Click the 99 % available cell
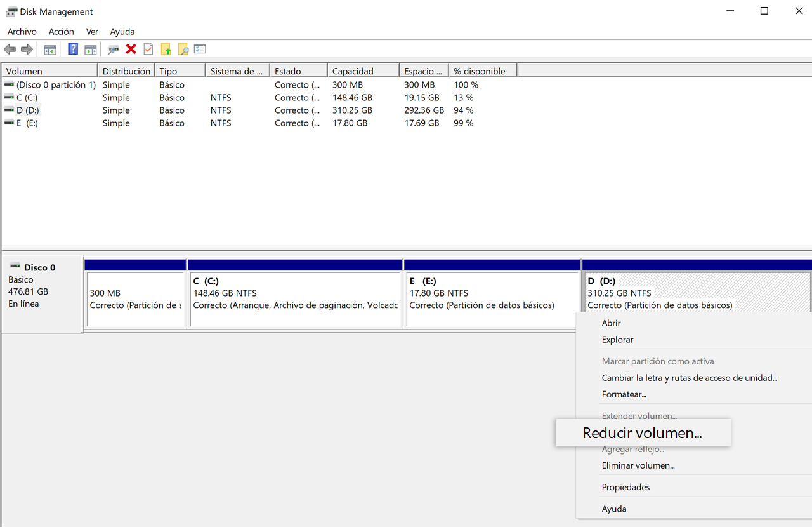812x527 pixels. click(464, 123)
